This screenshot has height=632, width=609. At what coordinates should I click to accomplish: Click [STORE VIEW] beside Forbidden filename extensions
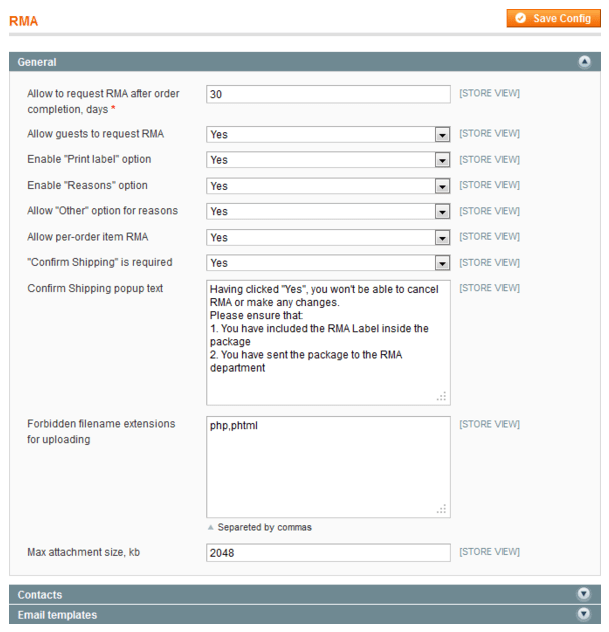489,424
